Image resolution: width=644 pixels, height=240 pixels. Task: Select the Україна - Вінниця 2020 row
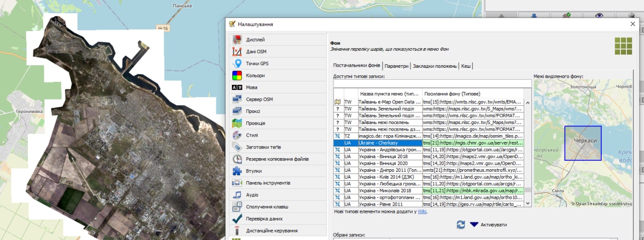[429, 163]
